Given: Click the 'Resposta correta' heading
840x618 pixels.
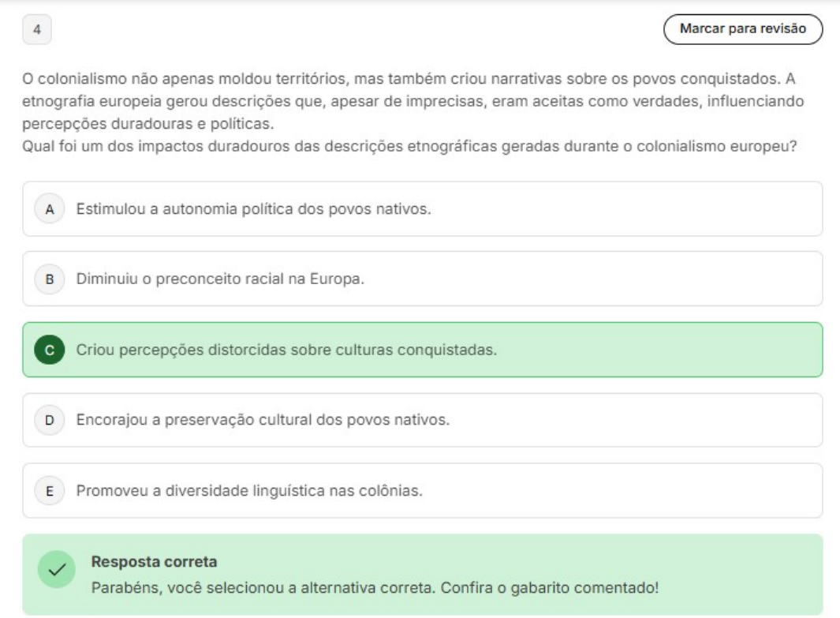Looking at the screenshot, I should point(155,562).
